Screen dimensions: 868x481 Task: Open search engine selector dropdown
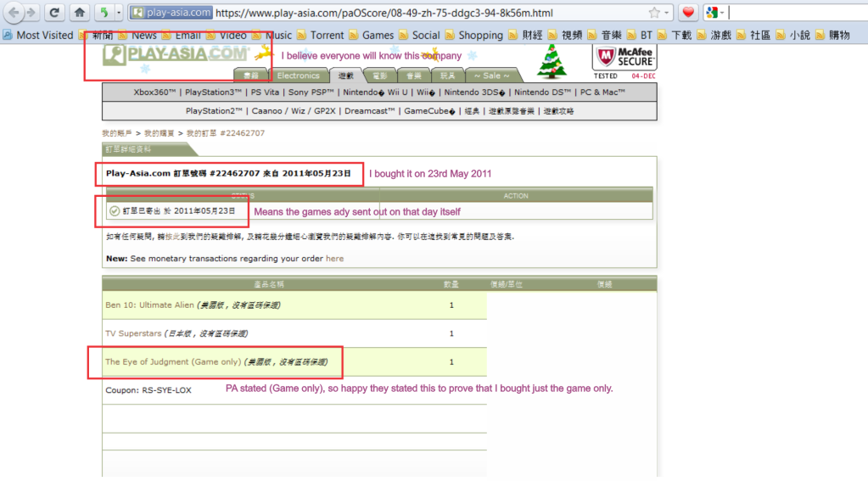click(x=714, y=13)
